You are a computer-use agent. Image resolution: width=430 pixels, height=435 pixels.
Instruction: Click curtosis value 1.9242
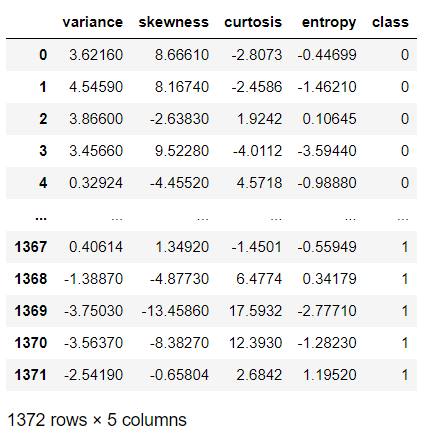259,119
